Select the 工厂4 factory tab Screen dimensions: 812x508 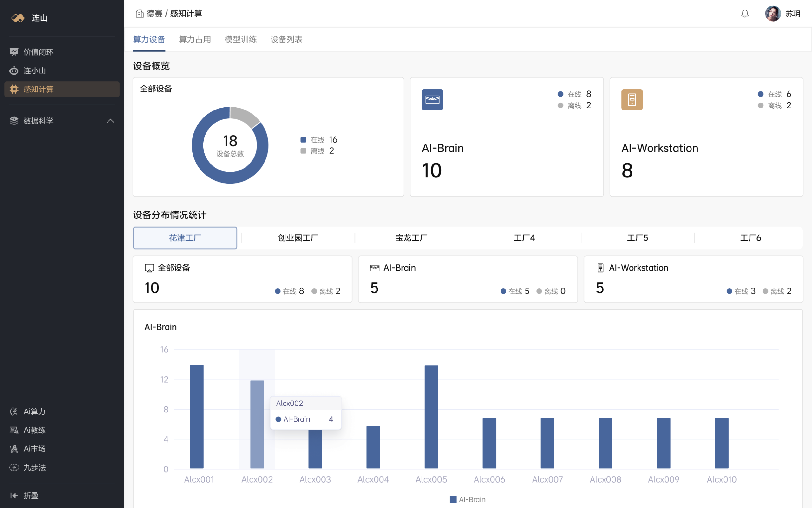pos(524,238)
